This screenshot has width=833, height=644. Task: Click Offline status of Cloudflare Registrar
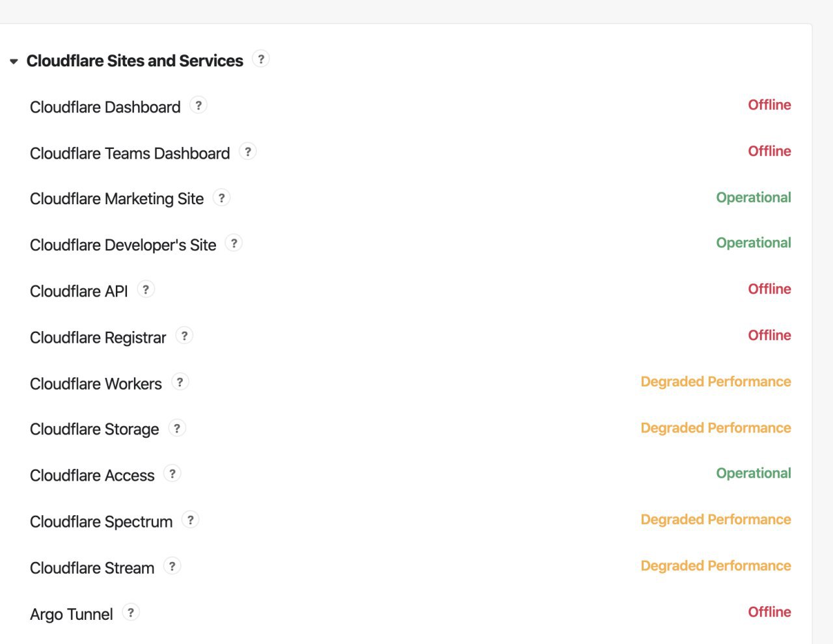click(x=769, y=335)
